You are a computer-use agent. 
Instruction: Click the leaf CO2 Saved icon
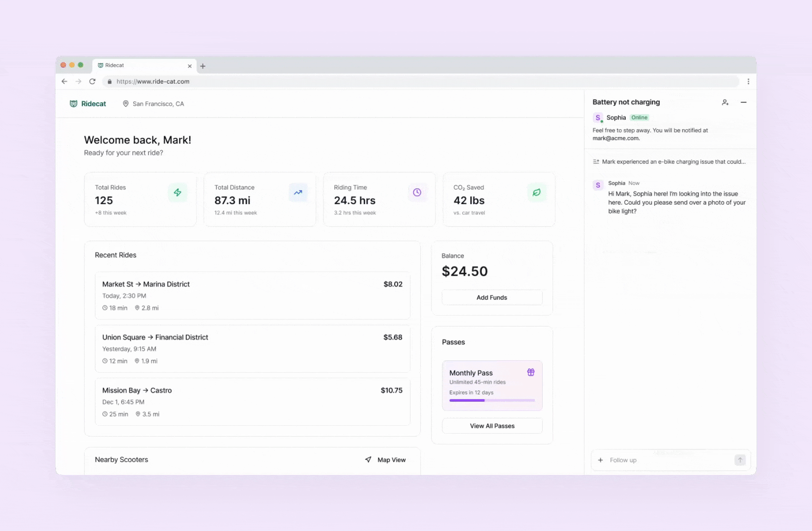537,192
